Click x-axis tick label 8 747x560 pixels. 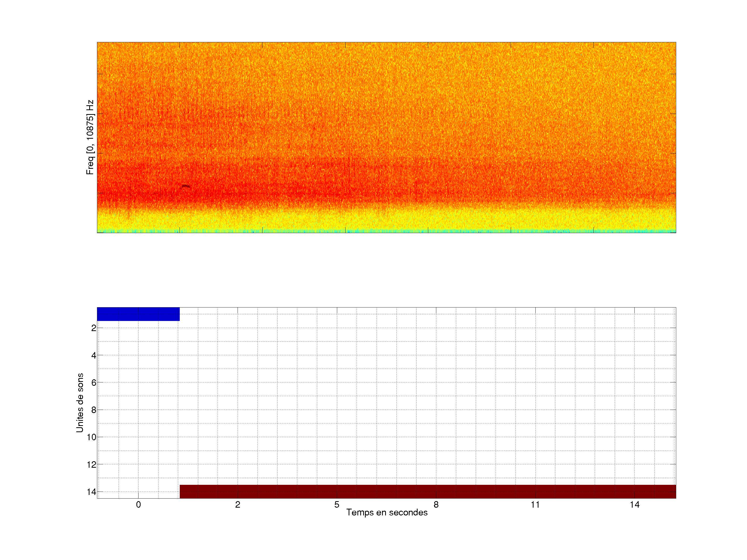coord(436,505)
